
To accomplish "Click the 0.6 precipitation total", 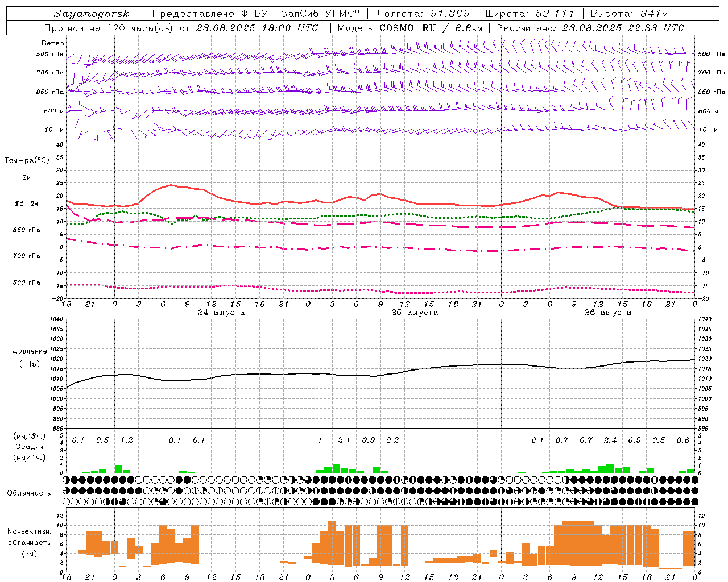I will 682,440.
